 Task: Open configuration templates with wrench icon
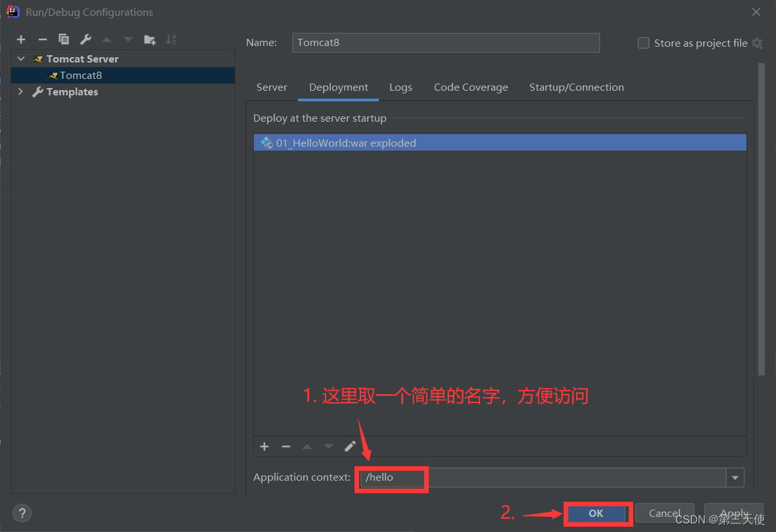tap(85, 39)
